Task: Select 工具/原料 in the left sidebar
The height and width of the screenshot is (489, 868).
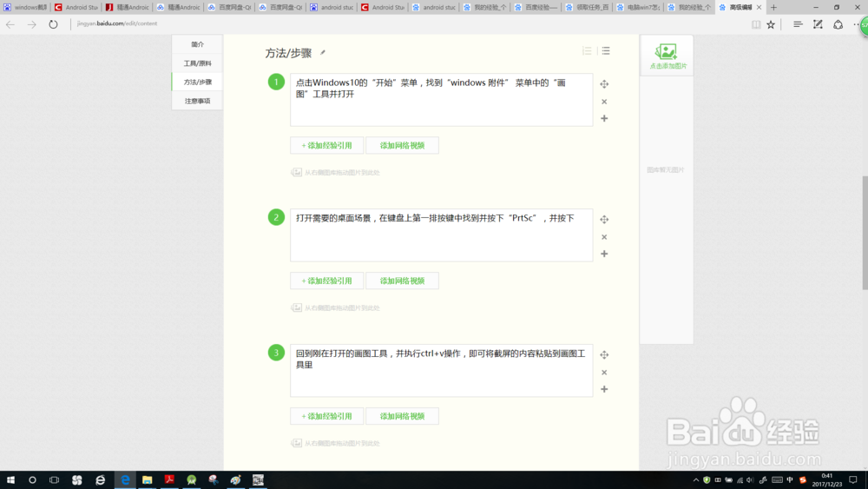Action: (197, 63)
